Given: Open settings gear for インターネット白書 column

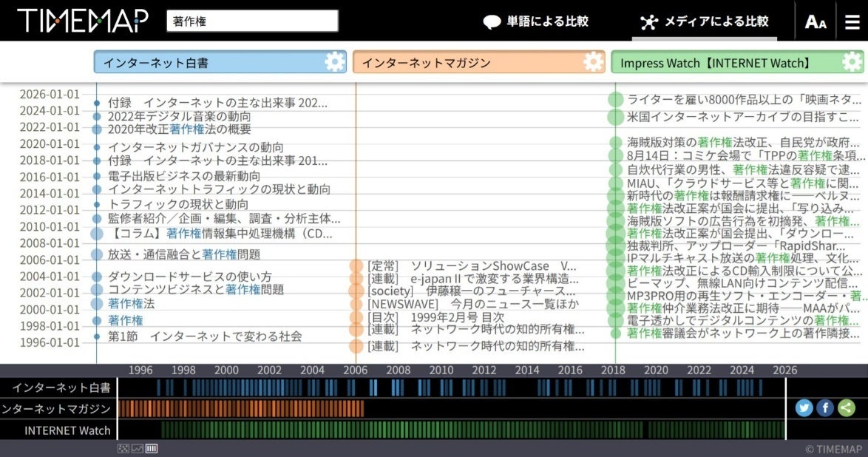Looking at the screenshot, I should (x=335, y=61).
